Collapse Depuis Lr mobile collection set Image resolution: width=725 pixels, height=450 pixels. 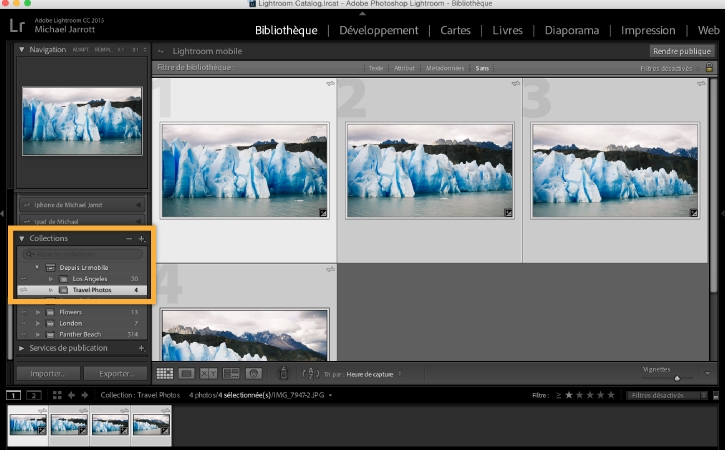(x=37, y=267)
